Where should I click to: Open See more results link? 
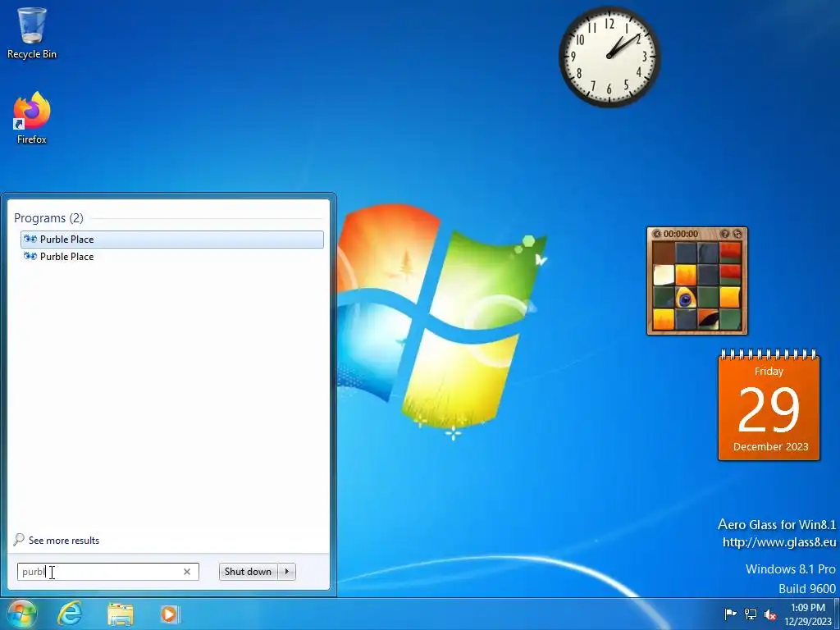pos(57,540)
